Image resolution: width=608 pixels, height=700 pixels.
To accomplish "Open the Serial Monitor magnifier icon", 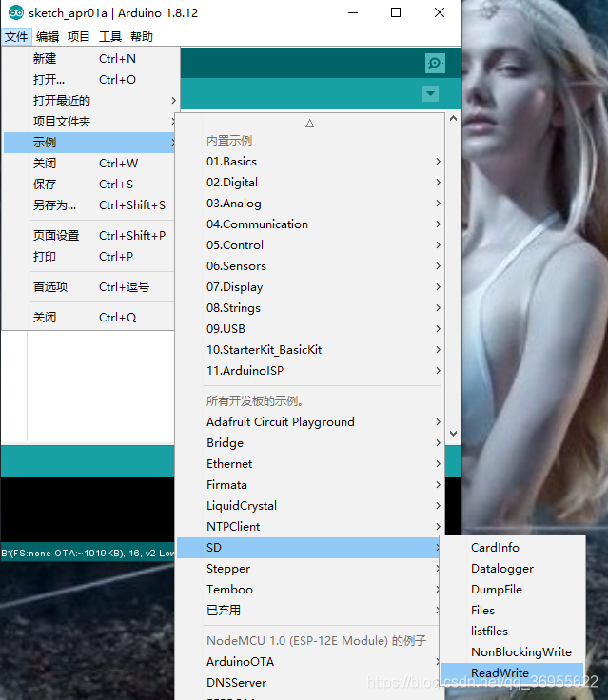I will 435,63.
